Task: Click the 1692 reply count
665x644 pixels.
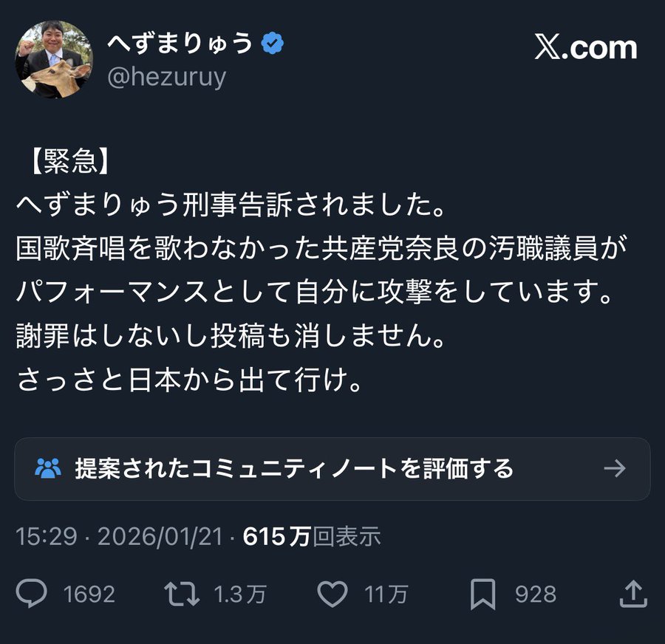Action: click(x=89, y=594)
